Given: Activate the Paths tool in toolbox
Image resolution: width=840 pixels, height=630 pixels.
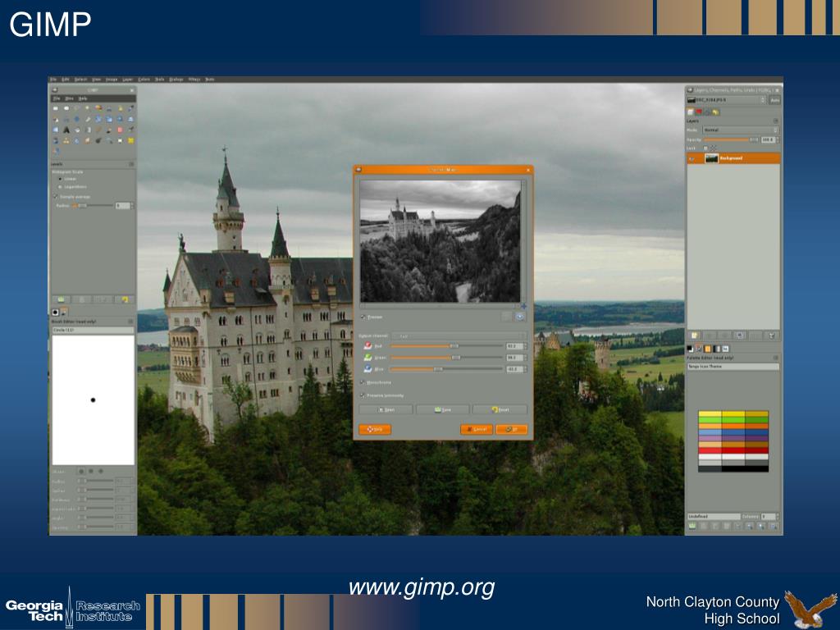Looking at the screenshot, I should point(130,108).
